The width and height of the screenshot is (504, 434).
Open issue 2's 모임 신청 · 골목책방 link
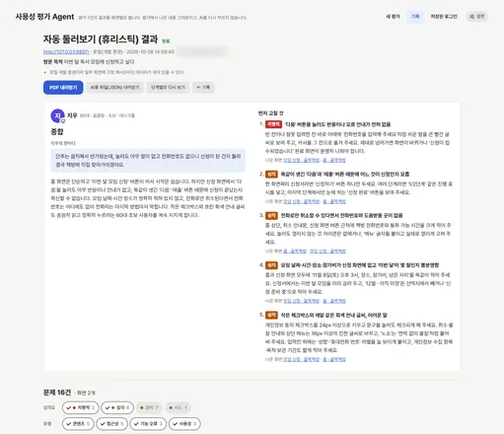tap(301, 201)
